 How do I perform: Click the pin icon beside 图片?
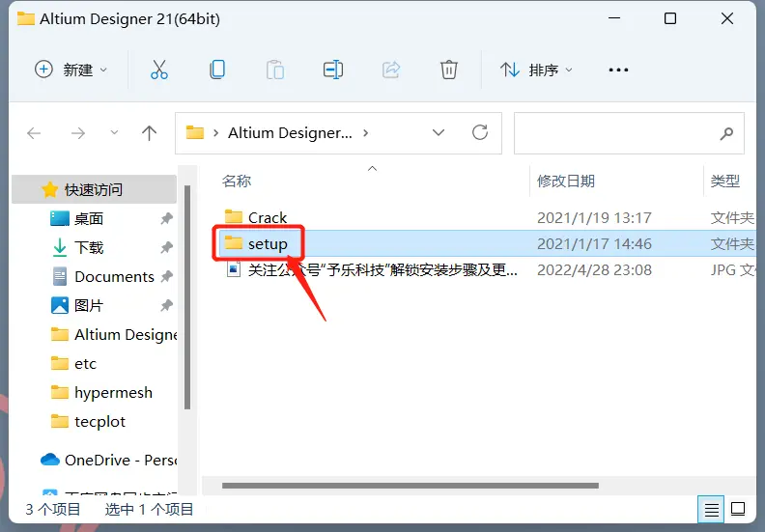pos(166,305)
